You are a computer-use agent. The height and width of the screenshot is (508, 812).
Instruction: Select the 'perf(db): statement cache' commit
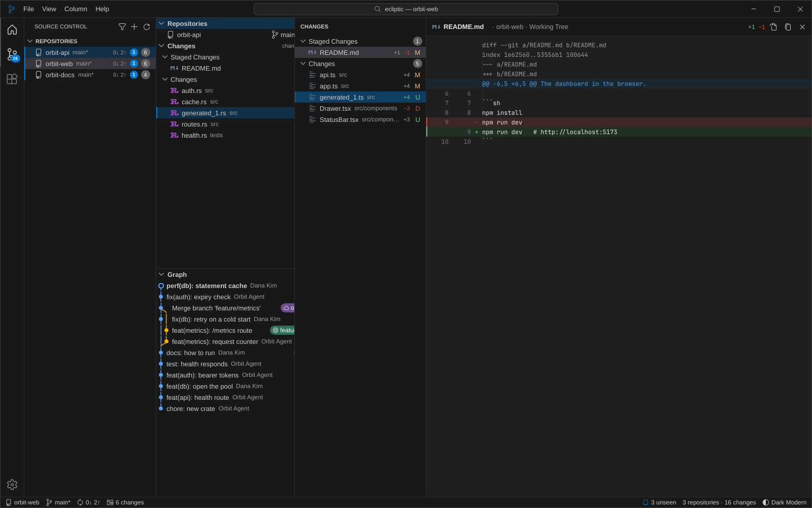tap(225, 285)
